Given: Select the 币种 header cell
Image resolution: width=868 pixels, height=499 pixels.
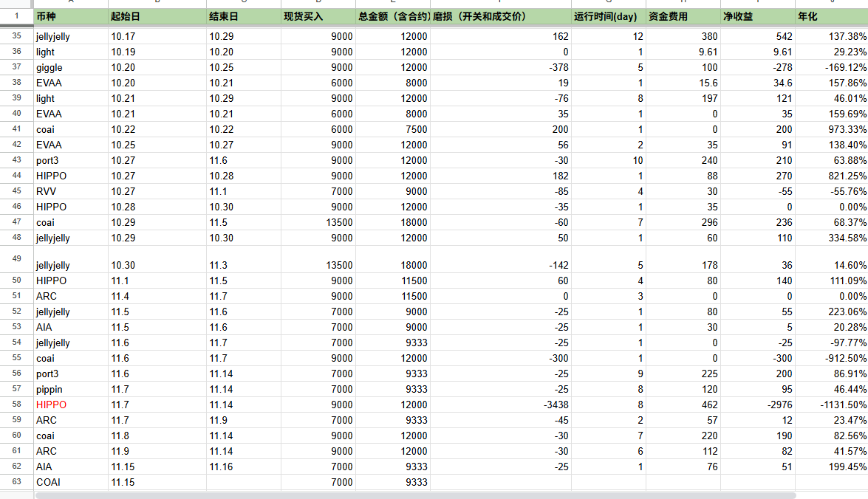Looking at the screenshot, I should (x=71, y=16).
